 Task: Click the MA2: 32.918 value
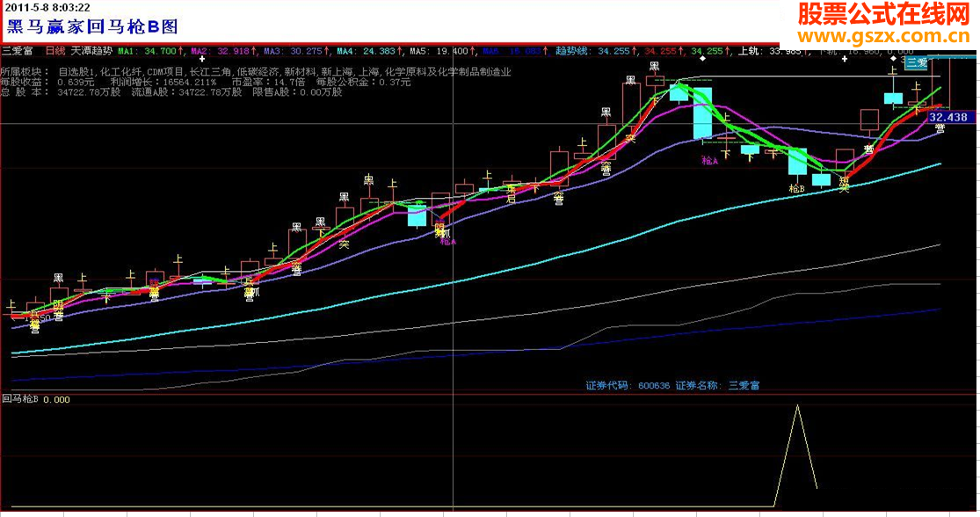pos(220,51)
